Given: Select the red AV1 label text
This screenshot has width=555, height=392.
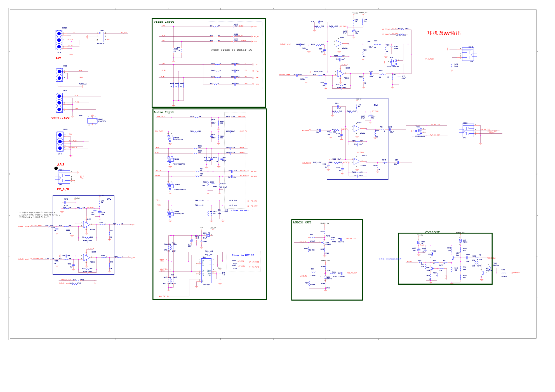Looking at the screenshot, I should click(58, 58).
